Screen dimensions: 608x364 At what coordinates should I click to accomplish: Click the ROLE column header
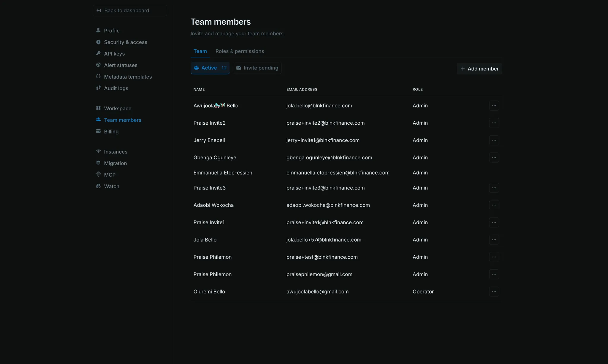(x=417, y=89)
